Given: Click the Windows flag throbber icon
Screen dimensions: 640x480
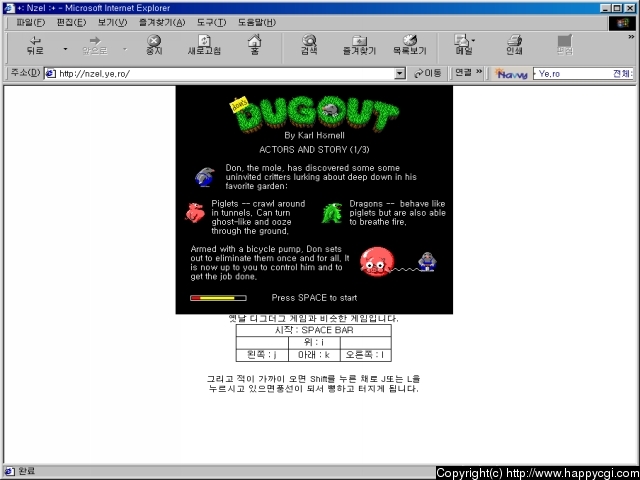Looking at the screenshot, I should (x=622, y=23).
